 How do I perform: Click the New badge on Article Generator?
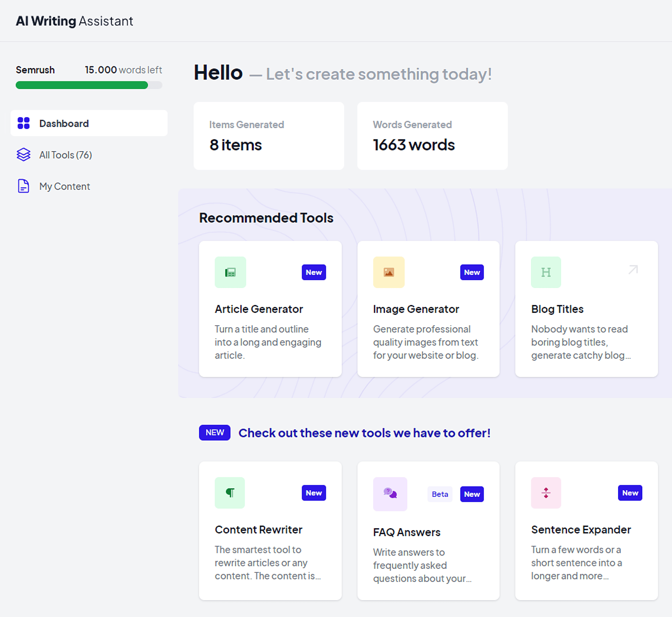[x=314, y=272]
